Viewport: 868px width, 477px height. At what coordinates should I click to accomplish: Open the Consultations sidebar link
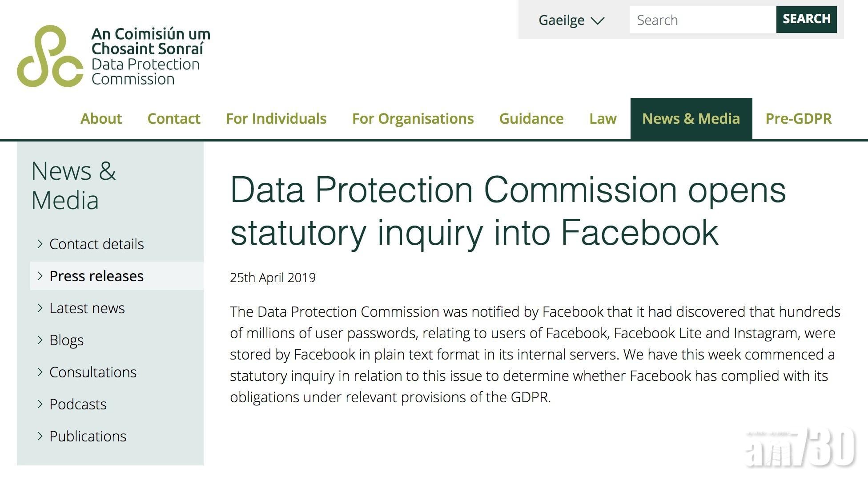[x=93, y=372]
